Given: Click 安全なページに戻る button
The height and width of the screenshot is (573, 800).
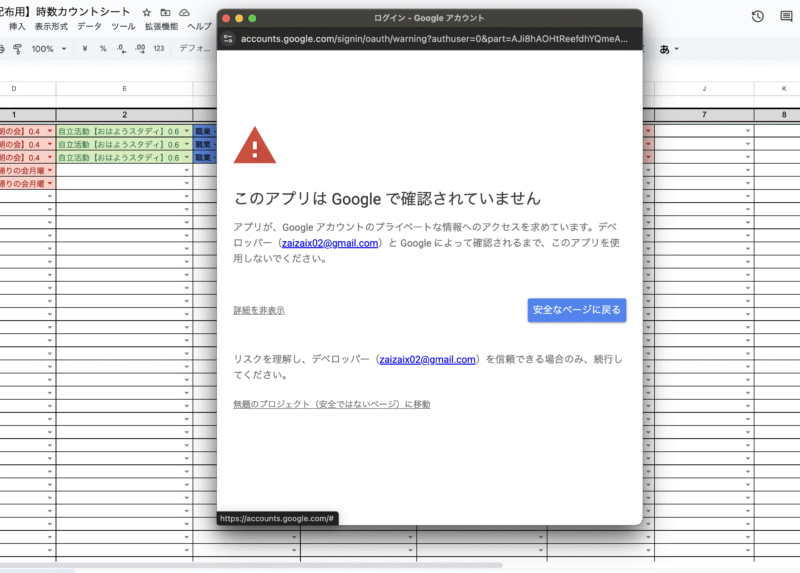Looking at the screenshot, I should tap(577, 310).
